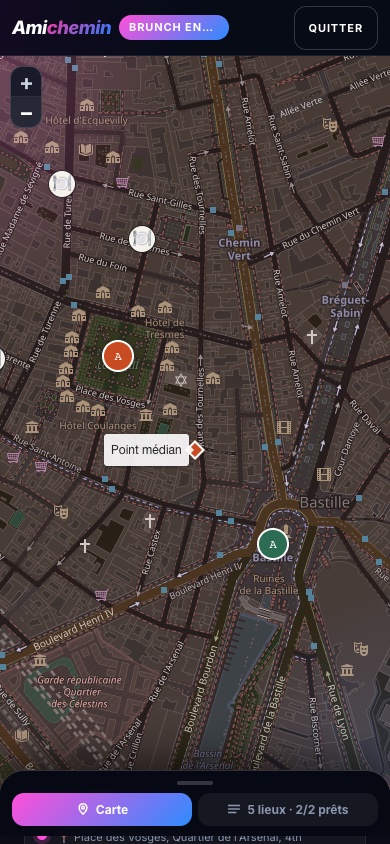Grab the bottom sheet handle

(x=195, y=783)
